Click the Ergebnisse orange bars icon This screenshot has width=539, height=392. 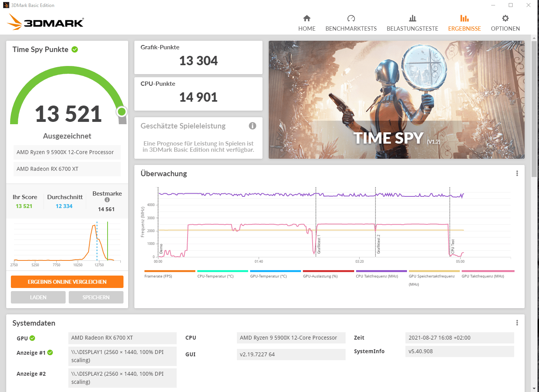click(x=464, y=18)
